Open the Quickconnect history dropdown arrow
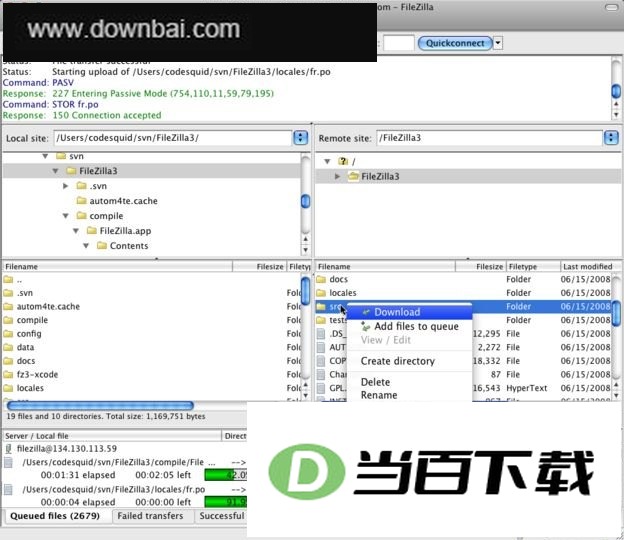 coord(498,43)
